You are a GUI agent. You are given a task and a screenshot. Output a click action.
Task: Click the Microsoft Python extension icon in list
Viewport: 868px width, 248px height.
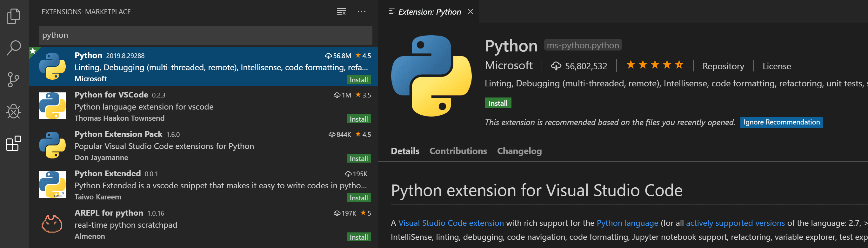(x=52, y=66)
